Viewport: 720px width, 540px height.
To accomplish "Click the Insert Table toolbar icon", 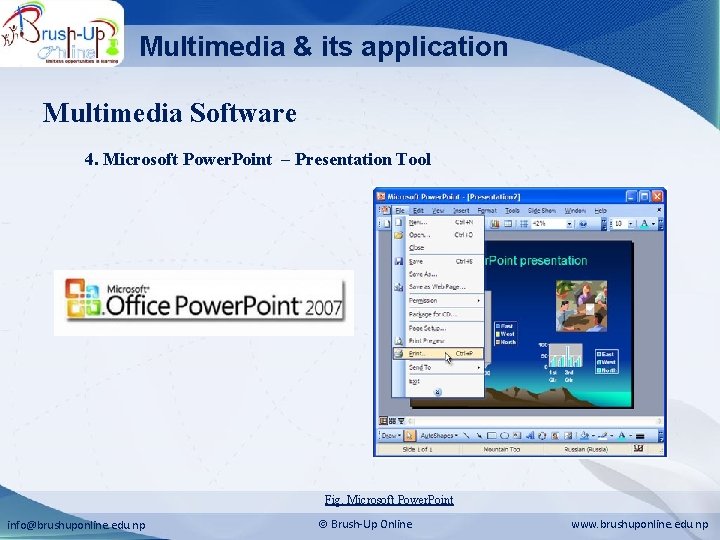I will [x=508, y=224].
